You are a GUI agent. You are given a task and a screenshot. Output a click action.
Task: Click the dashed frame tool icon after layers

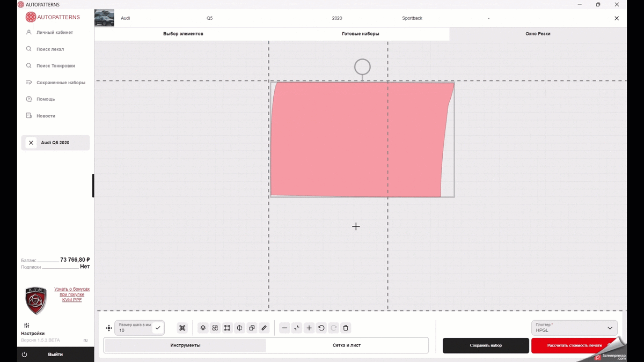coord(215,328)
